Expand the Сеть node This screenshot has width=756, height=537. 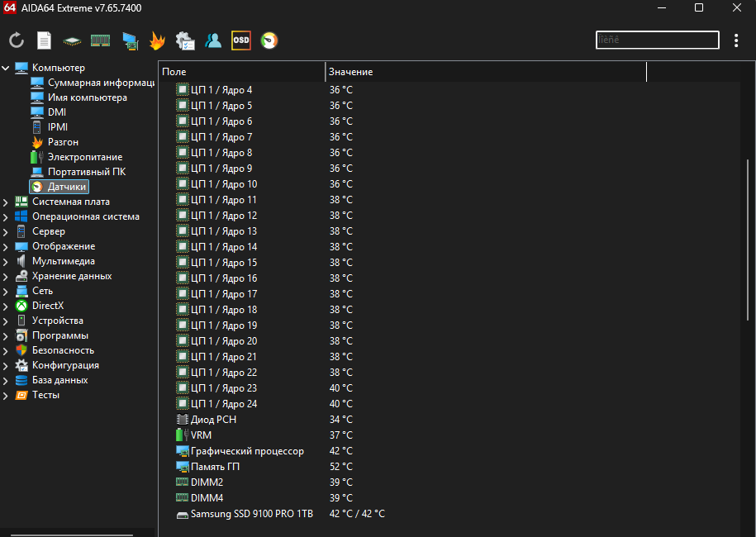pyautogui.click(x=6, y=291)
